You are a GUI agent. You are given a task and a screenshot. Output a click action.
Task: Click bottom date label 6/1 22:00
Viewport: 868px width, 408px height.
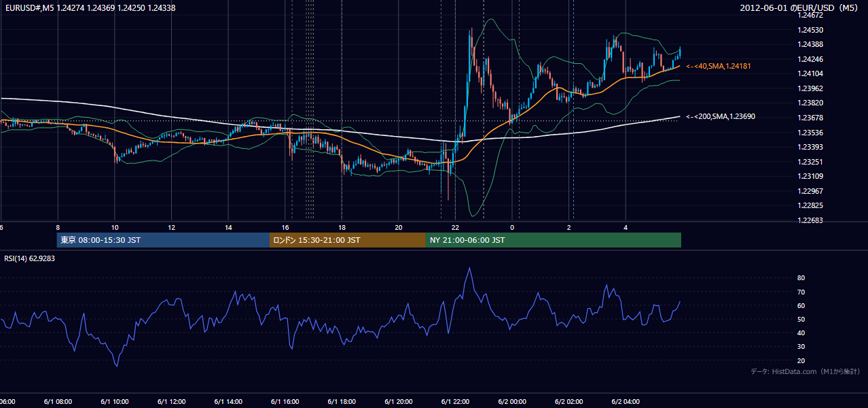click(455, 402)
